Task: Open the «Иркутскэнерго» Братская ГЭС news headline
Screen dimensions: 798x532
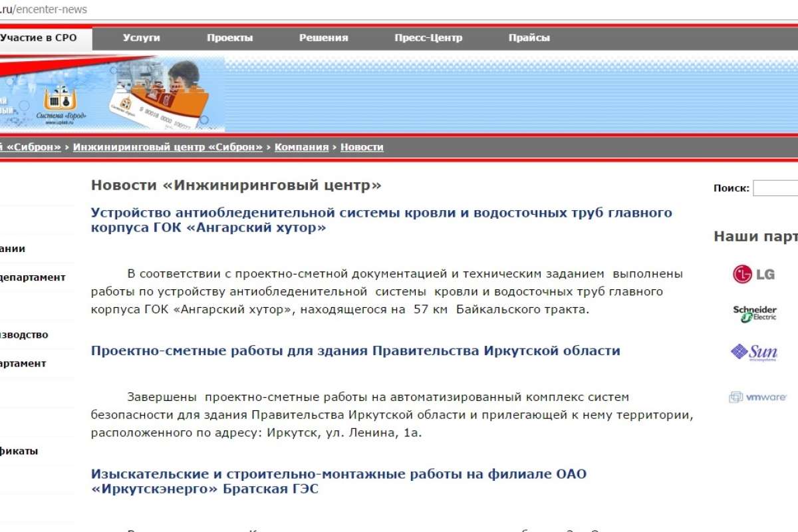Action: [x=338, y=481]
